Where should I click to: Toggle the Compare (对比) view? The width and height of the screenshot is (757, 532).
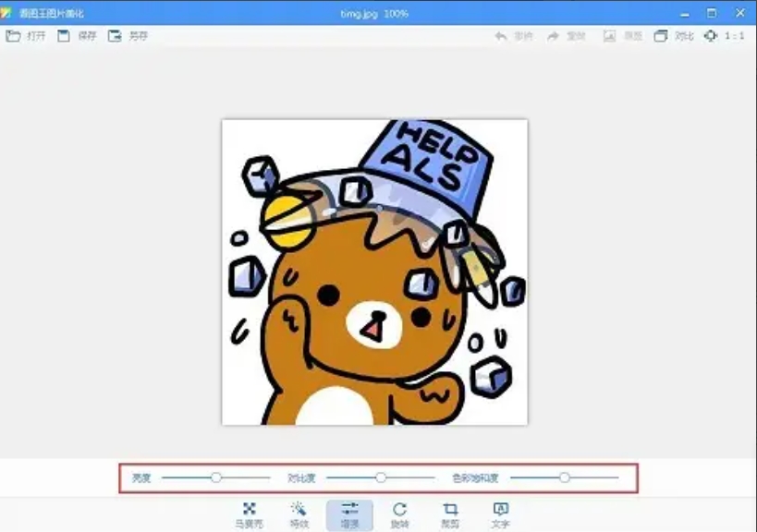point(668,37)
